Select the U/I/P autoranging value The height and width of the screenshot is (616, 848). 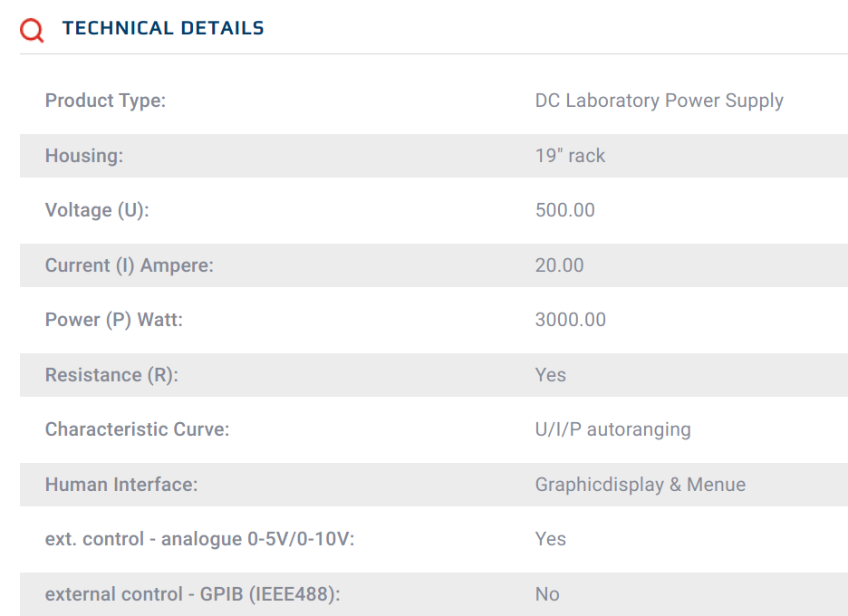tap(613, 429)
